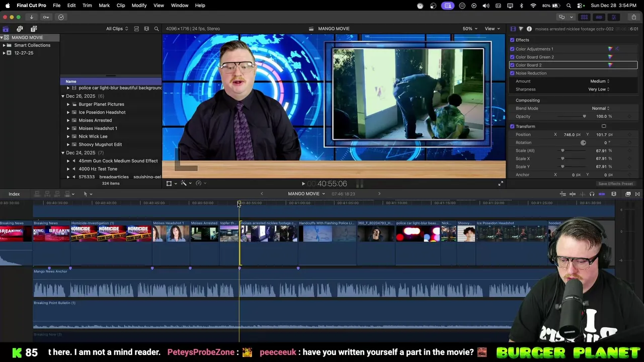Image resolution: width=644 pixels, height=362 pixels.
Task: Open the timeline tool selector dropdown
Action: 88,194
